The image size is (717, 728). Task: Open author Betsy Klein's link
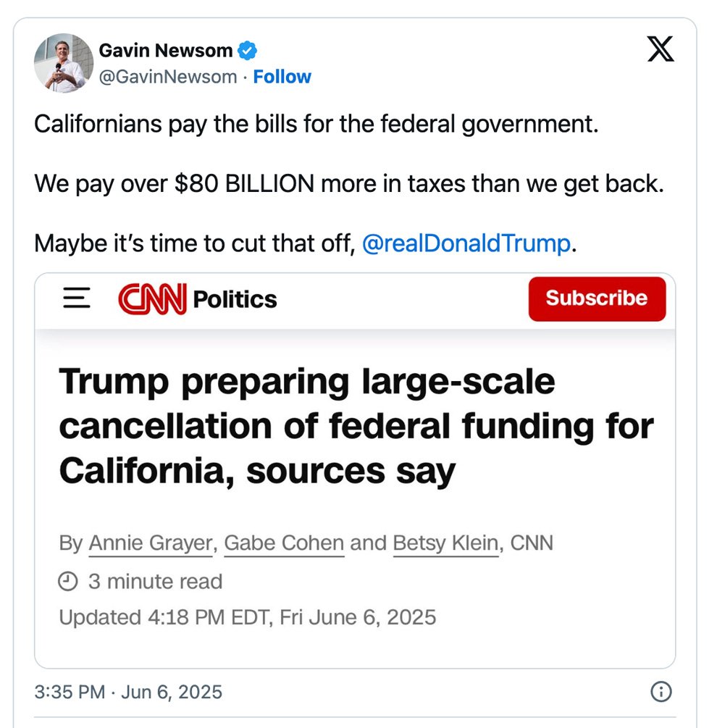point(445,543)
